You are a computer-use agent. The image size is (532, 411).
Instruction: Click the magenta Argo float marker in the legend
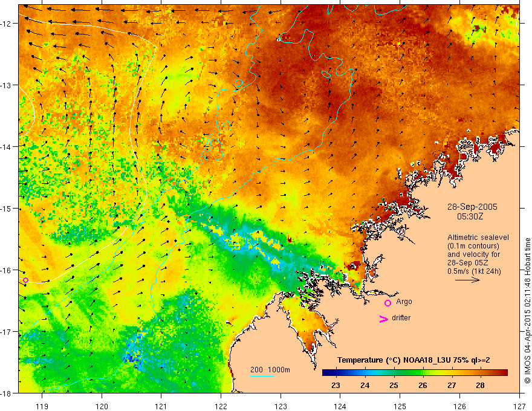coord(388,303)
